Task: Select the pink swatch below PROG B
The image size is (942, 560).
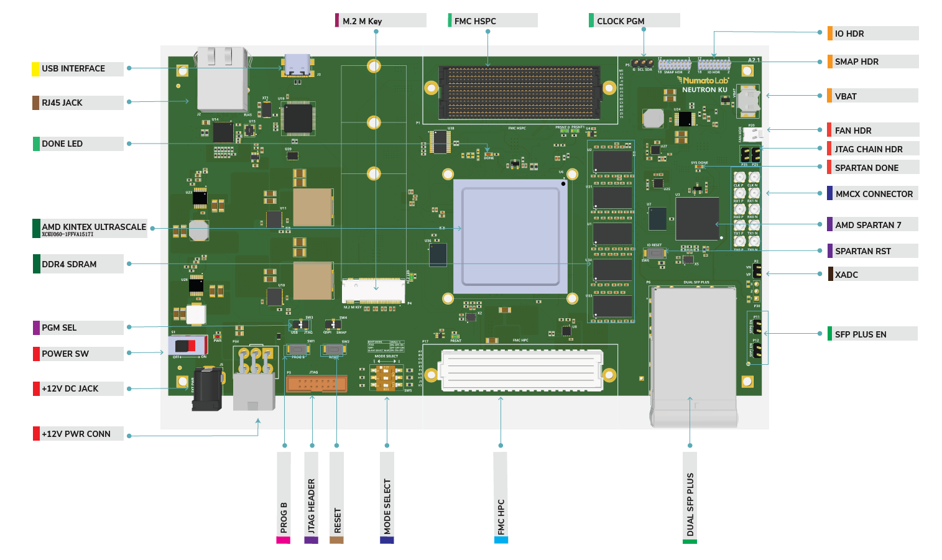Action: 284,540
